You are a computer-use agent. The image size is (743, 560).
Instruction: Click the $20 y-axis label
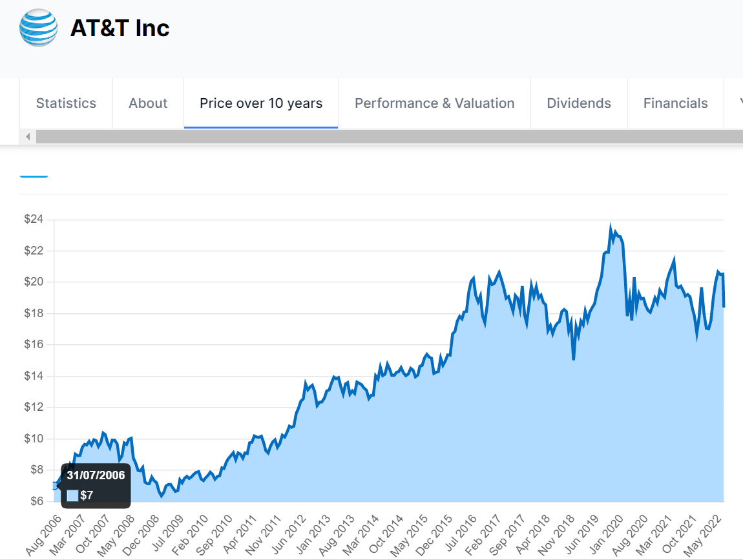(34, 282)
